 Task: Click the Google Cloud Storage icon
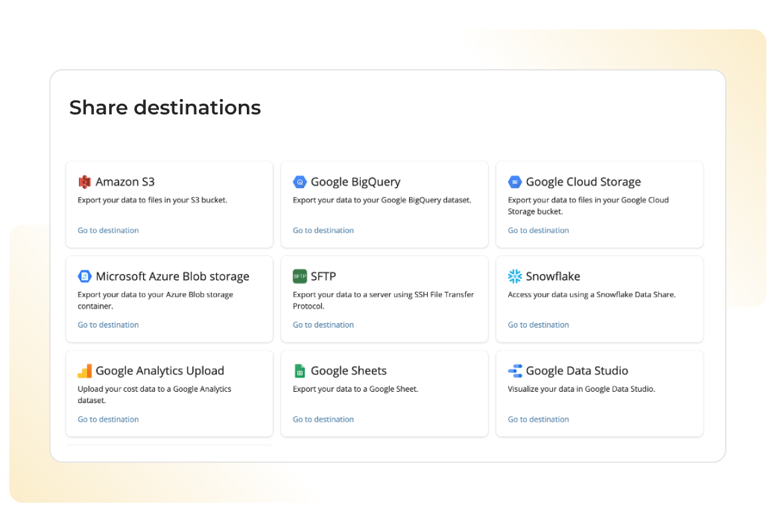pos(515,182)
